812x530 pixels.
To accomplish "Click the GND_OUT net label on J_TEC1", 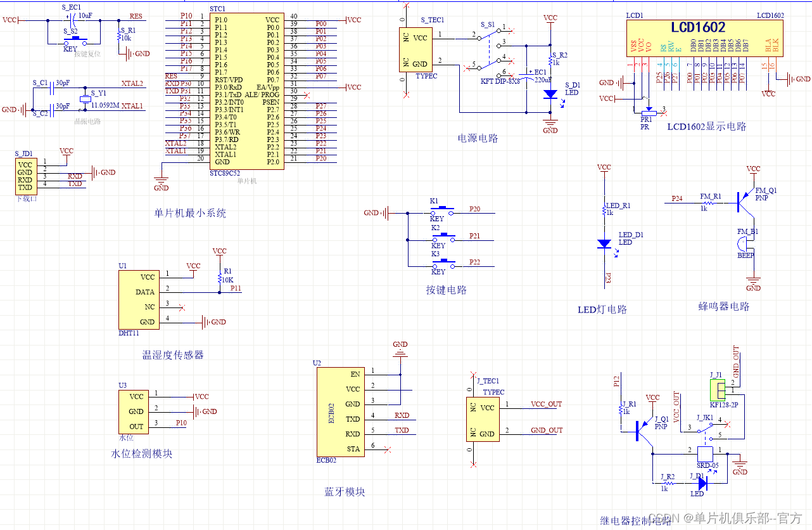I will (x=547, y=430).
